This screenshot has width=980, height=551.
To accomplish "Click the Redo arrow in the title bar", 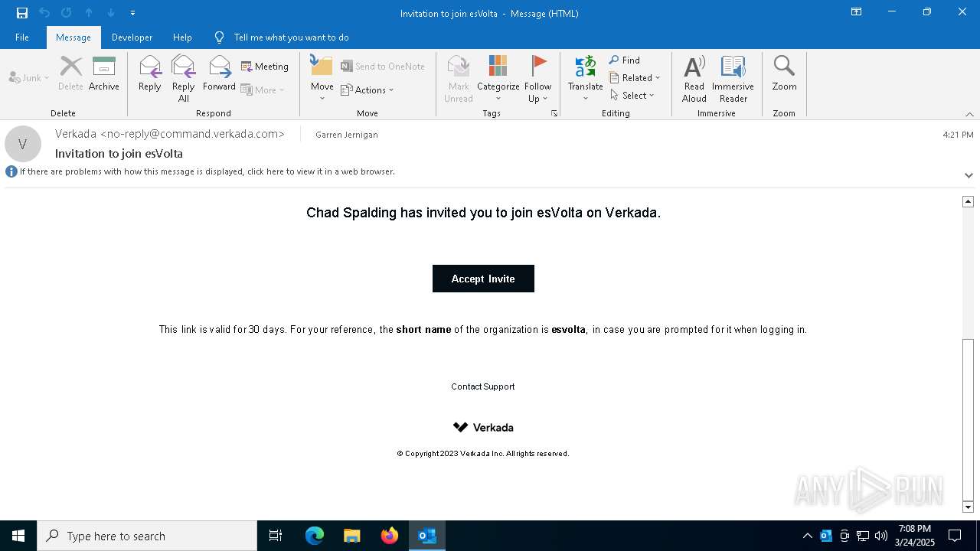I will click(67, 13).
